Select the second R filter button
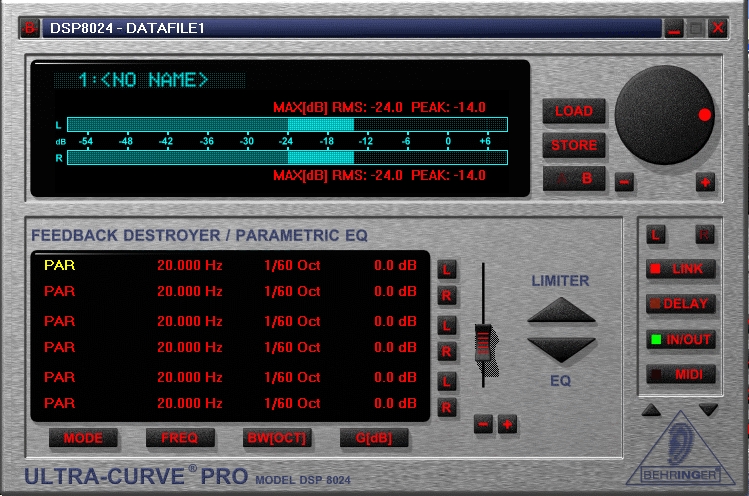Image resolution: width=749 pixels, height=496 pixels. 447,352
